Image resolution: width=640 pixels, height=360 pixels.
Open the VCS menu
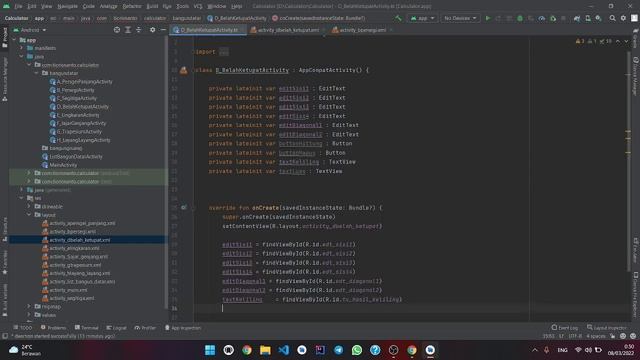coord(198,6)
